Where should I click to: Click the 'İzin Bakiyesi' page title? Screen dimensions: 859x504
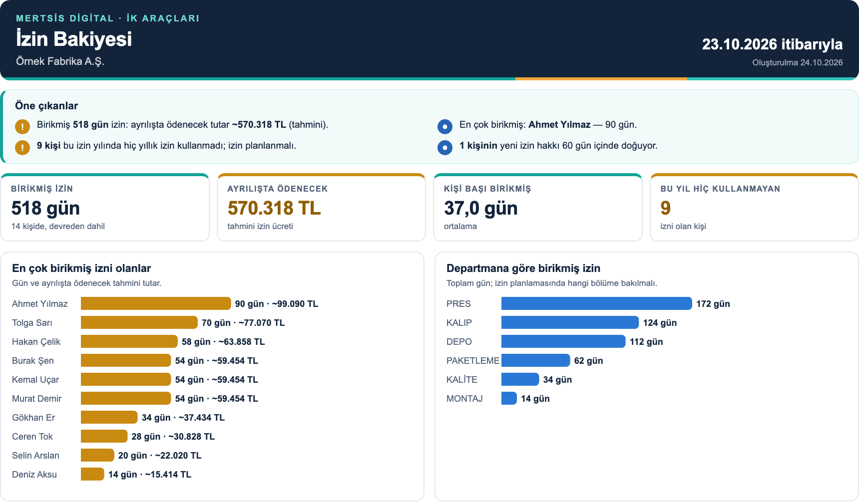[74, 39]
